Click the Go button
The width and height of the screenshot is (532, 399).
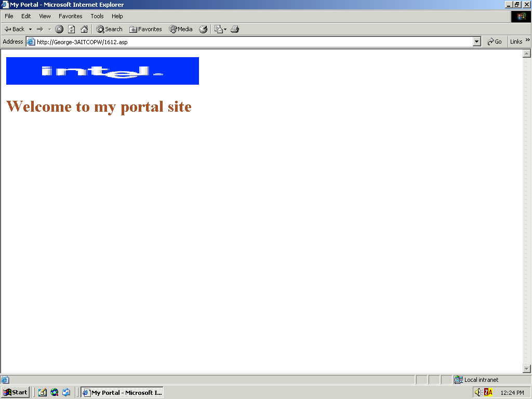(495, 42)
